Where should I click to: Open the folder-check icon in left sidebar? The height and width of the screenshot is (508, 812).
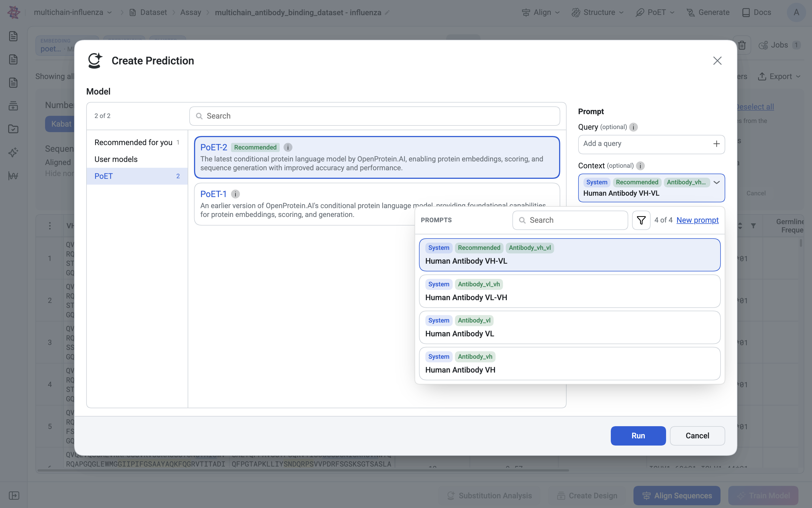point(13,129)
